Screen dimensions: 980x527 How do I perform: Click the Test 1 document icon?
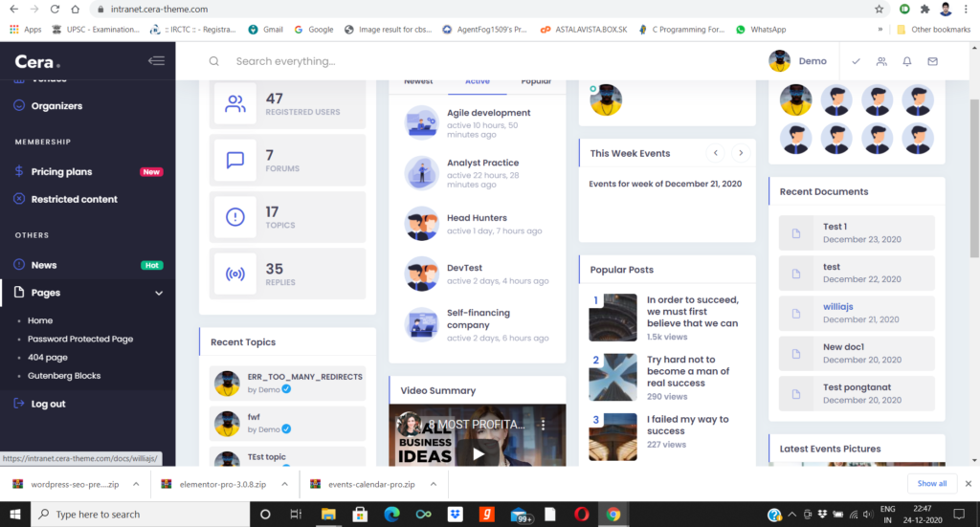tap(796, 233)
